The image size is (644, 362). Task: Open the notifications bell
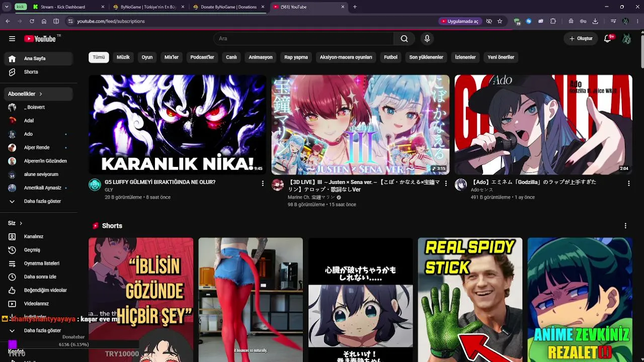coord(608,39)
